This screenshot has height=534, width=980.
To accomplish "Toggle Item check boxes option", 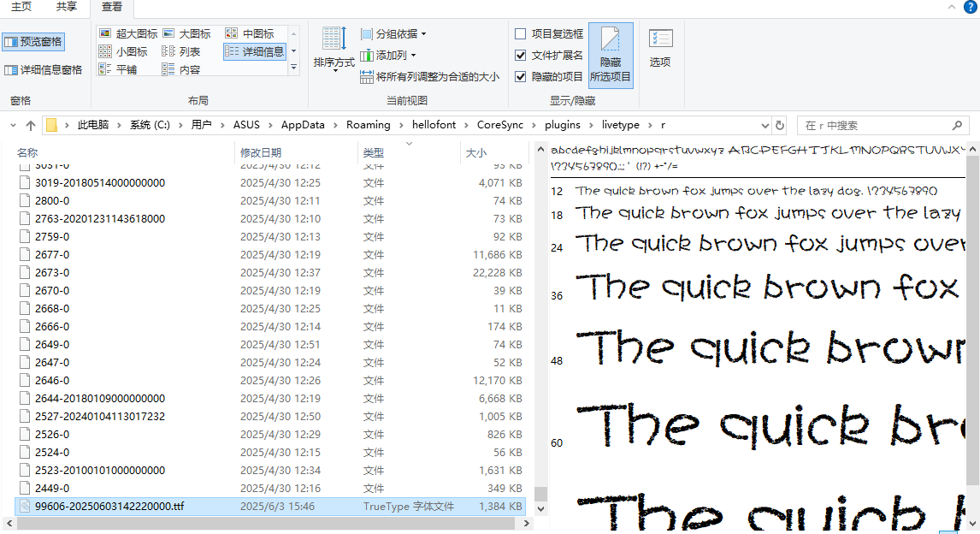I will [549, 33].
